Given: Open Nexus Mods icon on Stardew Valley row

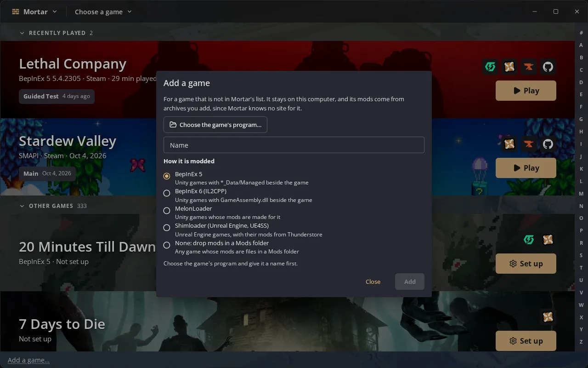Looking at the screenshot, I should point(509,144).
